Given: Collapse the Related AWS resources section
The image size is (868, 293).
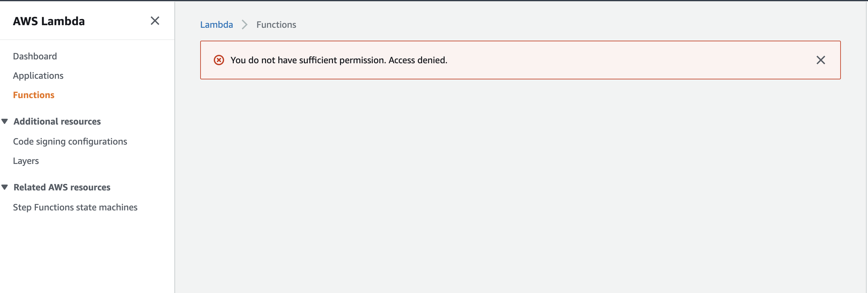Looking at the screenshot, I should click(5, 187).
